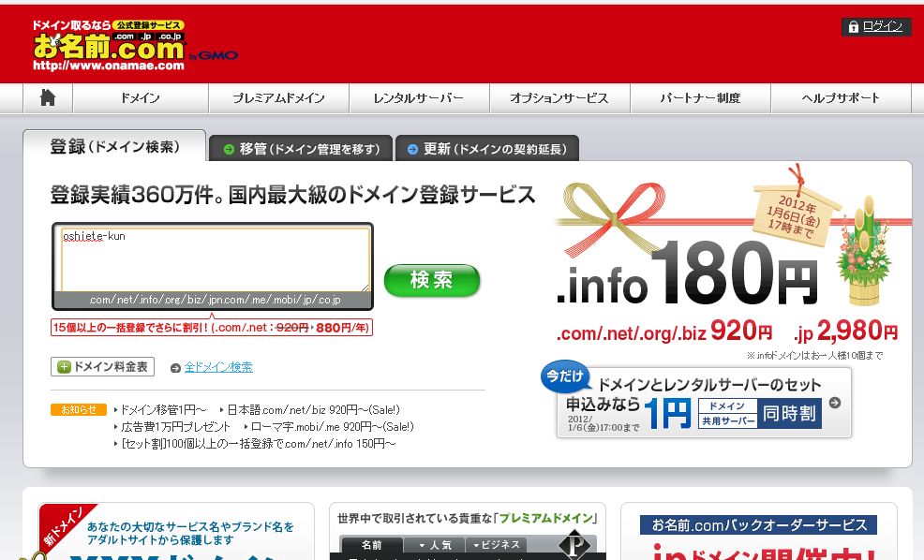Switch to the 更新 contract renewal tab
924x560 pixels.
[x=487, y=148]
